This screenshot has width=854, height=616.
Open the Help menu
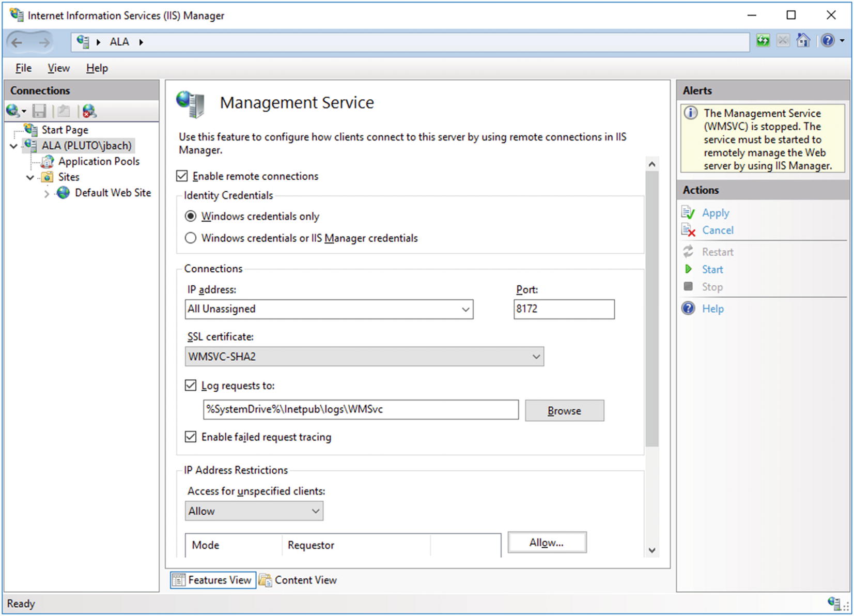coord(97,68)
